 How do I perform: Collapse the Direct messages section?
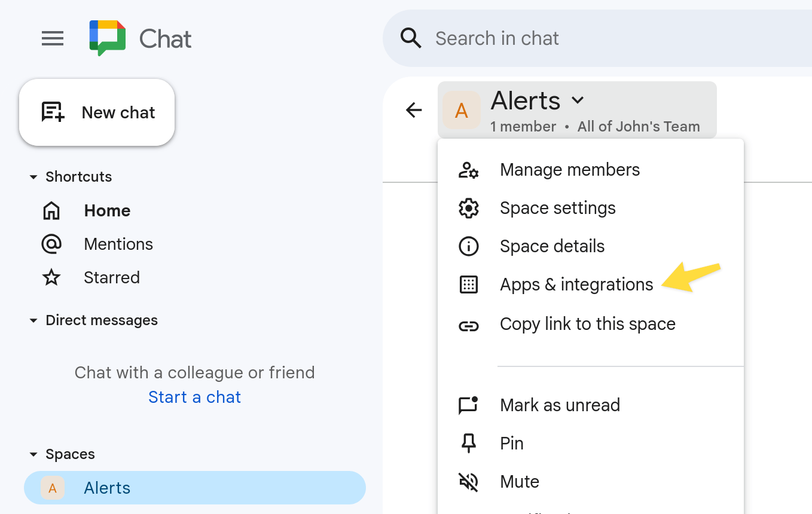(33, 320)
